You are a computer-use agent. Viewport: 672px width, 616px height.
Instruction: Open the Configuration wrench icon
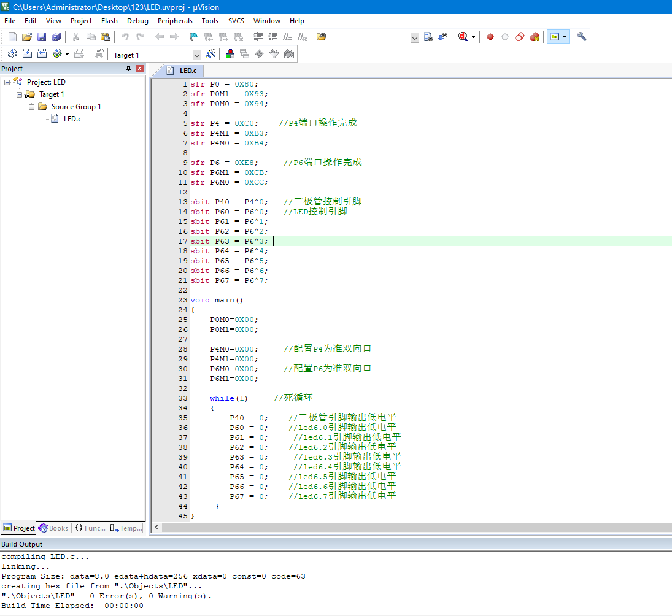582,37
